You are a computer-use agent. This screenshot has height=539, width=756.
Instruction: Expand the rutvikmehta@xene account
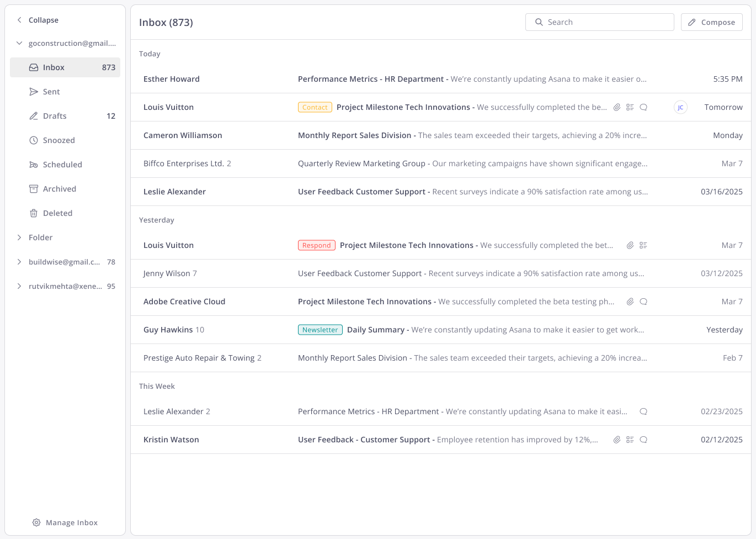[x=19, y=286]
